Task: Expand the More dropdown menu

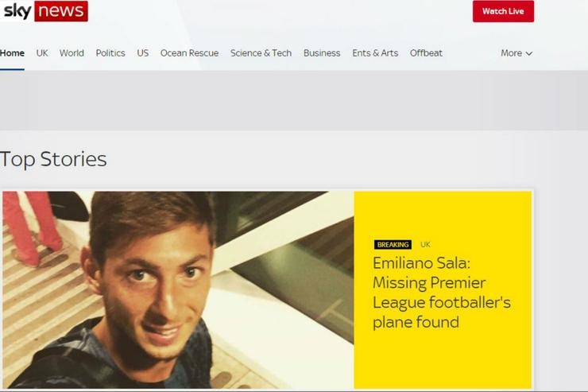Action: 516,53
